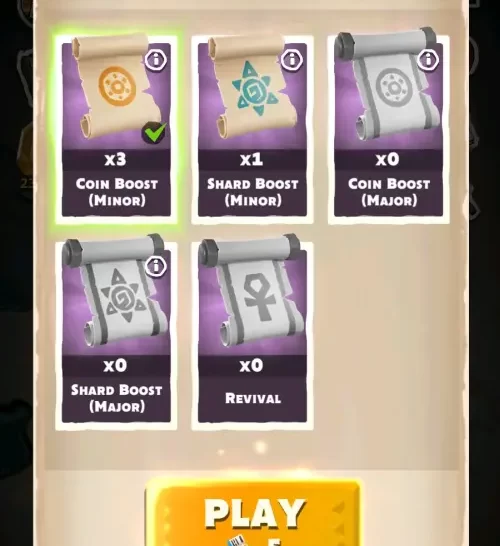Select the Coin Boost (Major) card

389,130
